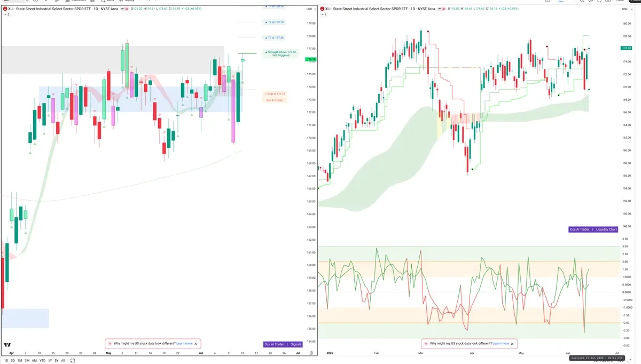The image size is (641, 364).
Task: Click the notice icon in right data banner
Action: (426, 344)
